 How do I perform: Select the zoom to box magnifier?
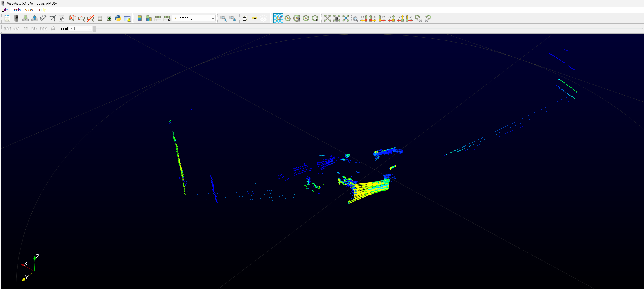click(355, 18)
